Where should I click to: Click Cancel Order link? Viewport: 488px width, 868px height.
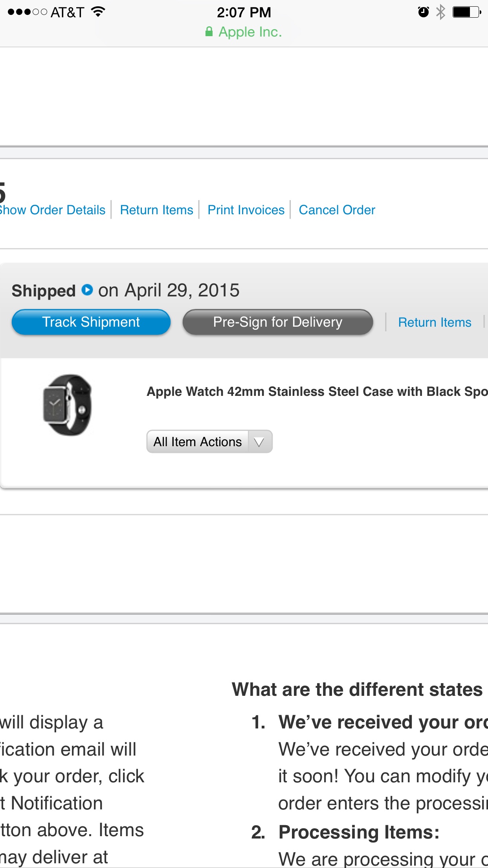click(337, 210)
